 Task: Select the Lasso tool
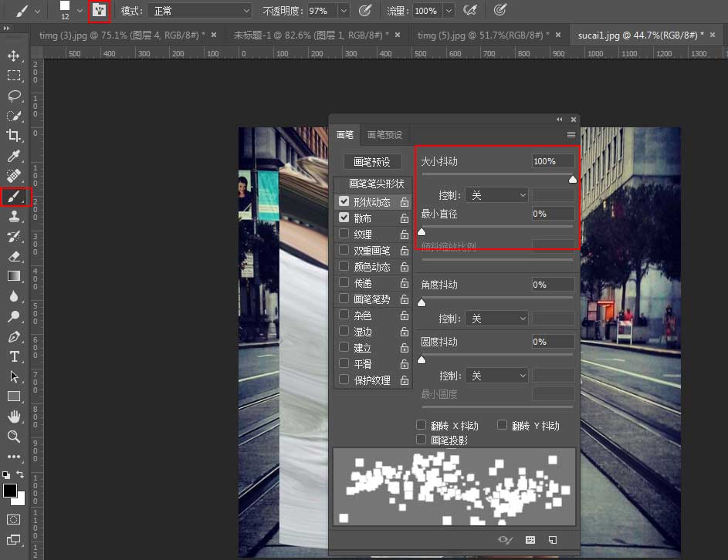tap(14, 96)
